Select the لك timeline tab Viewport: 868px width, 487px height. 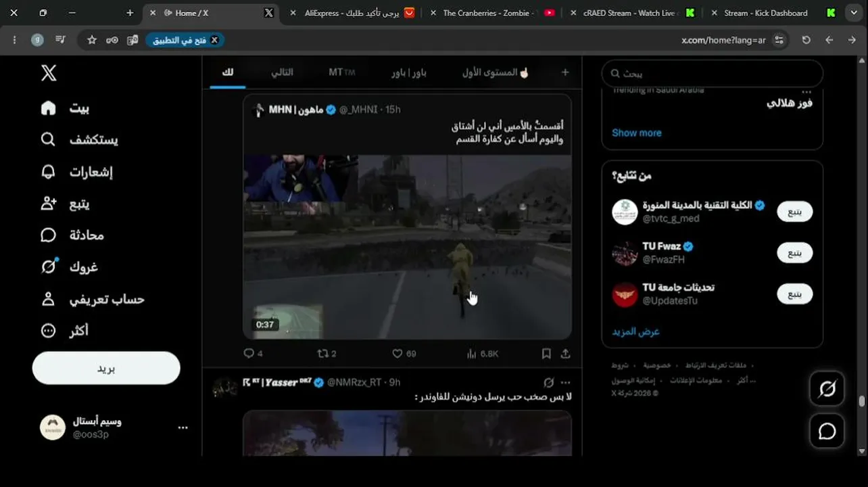(x=228, y=72)
